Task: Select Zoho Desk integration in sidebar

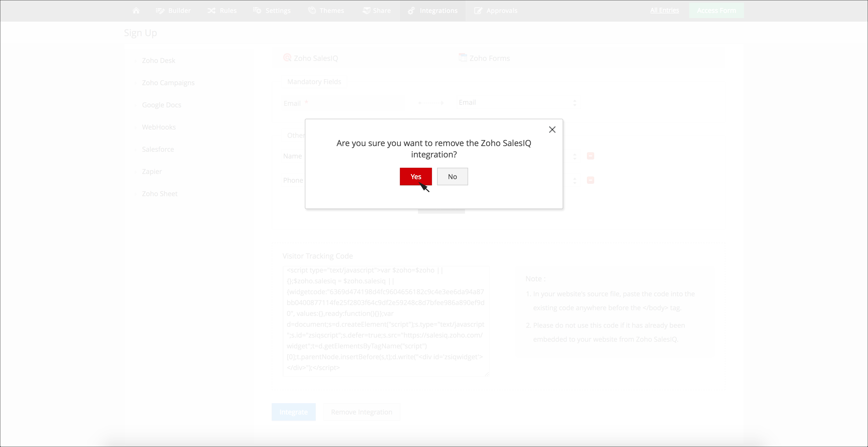Action: point(158,61)
